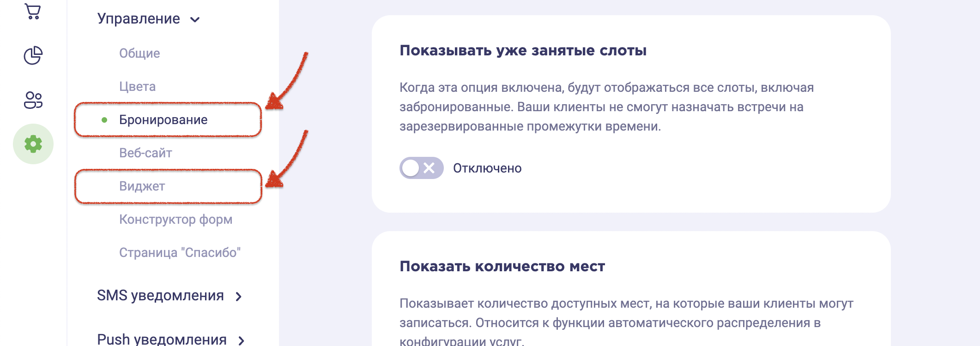980x346 pixels.
Task: Click the Управление section header
Action: coord(139,18)
